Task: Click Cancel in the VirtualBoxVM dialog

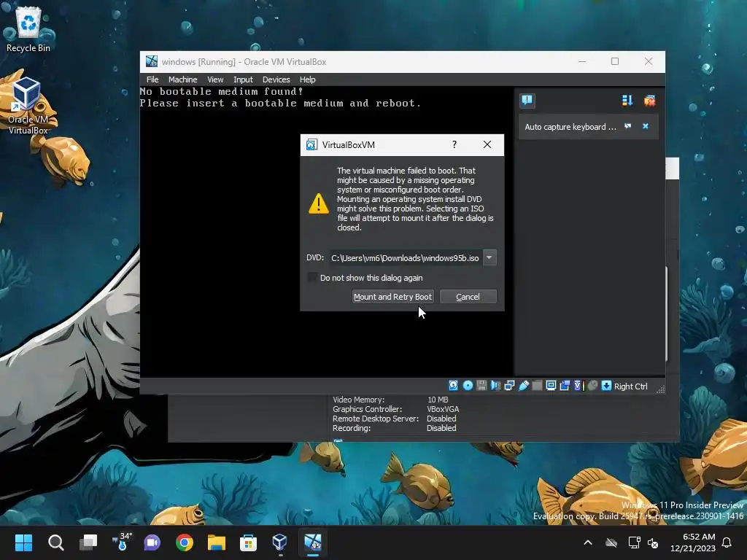Action: pos(468,297)
